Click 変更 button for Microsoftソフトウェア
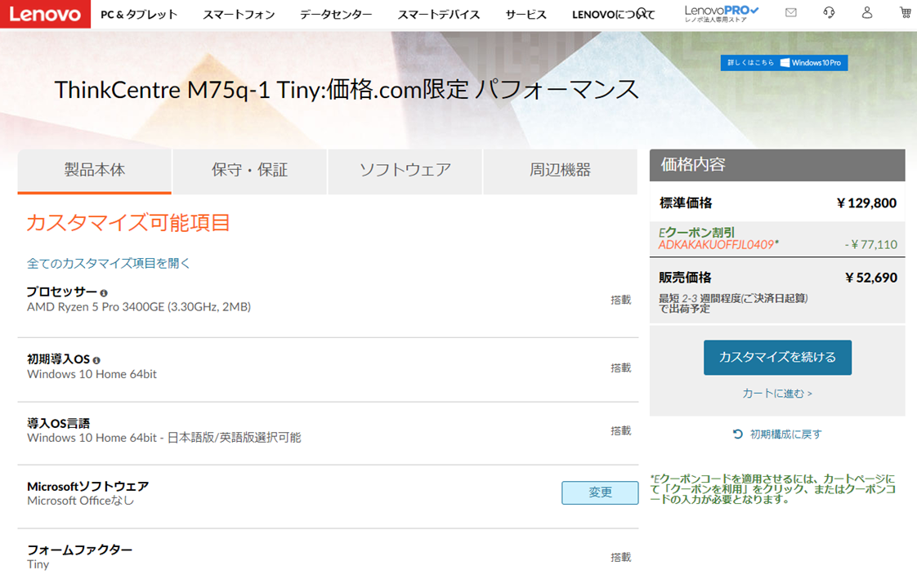 pos(600,492)
